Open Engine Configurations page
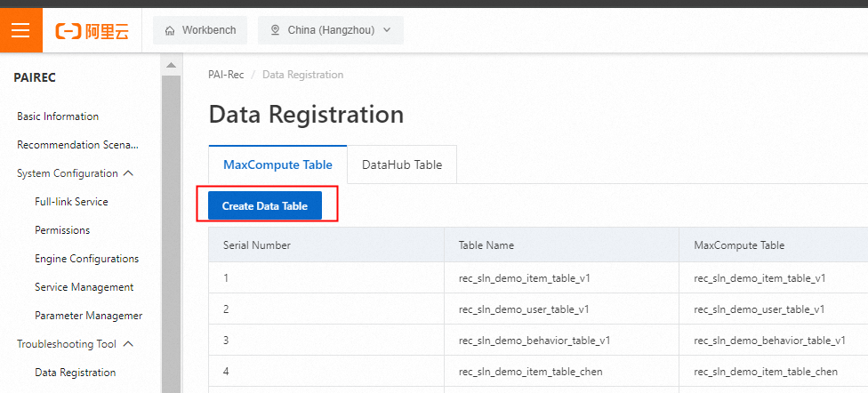 coord(86,259)
